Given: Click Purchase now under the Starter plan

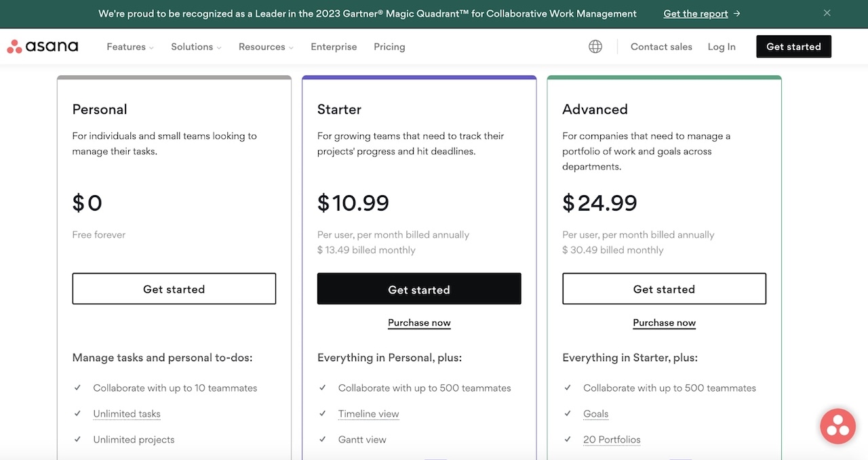Looking at the screenshot, I should [419, 322].
